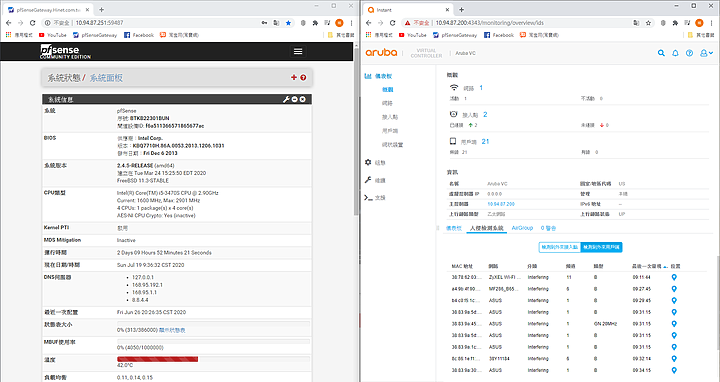Open other bookmarks folder in pfSense window

(x=341, y=35)
